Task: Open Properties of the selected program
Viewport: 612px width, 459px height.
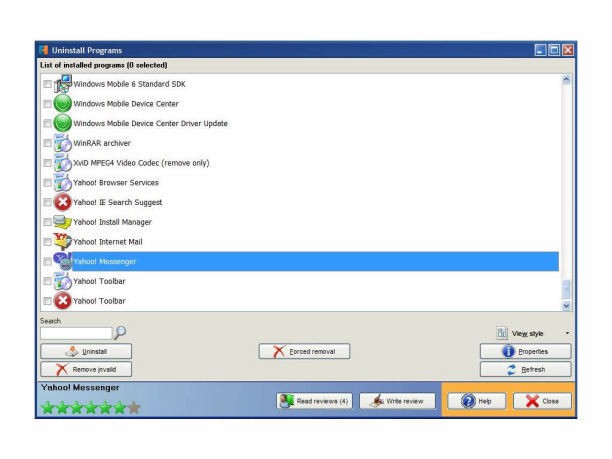Action: point(525,351)
